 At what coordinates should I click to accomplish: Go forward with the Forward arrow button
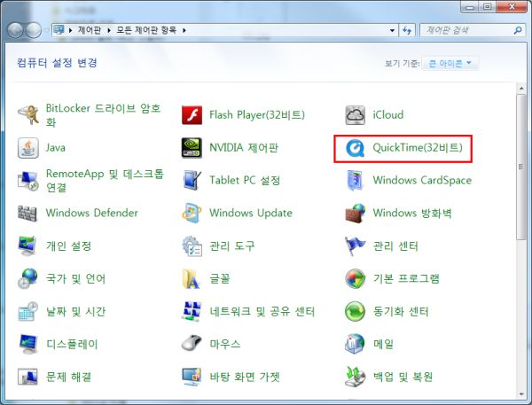pos(34,30)
